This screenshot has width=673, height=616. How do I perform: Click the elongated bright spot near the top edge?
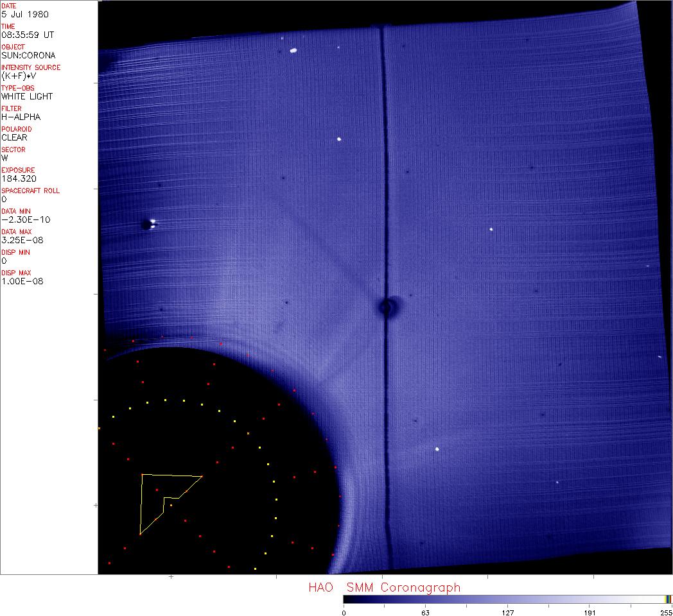pos(293,50)
